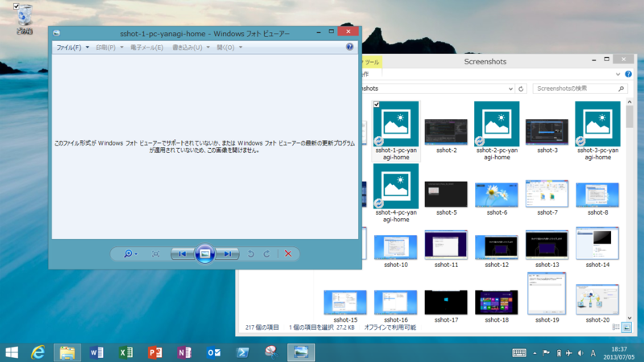Viewport: 644px width, 362px height.
Task: Select the sshot-13 thumbnail
Action: (x=547, y=245)
